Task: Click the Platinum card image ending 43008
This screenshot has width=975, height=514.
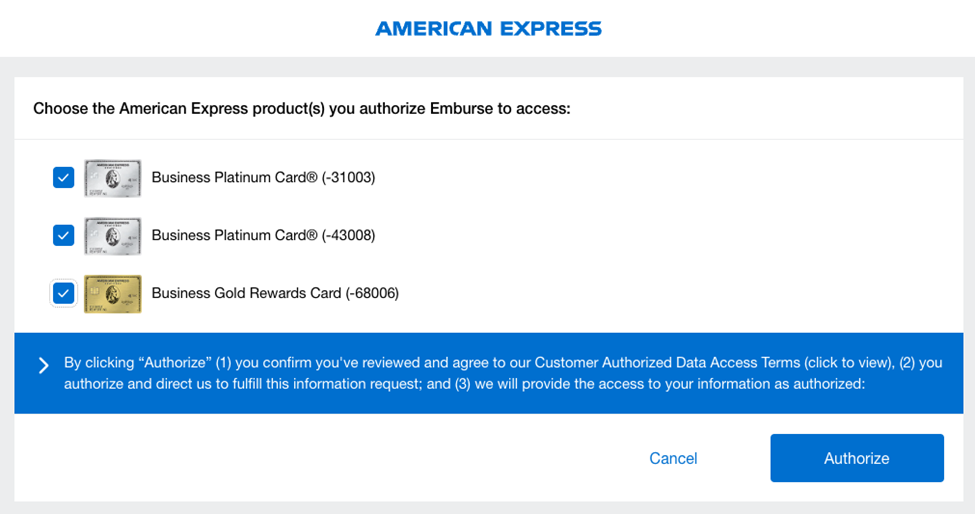Action: coord(113,236)
